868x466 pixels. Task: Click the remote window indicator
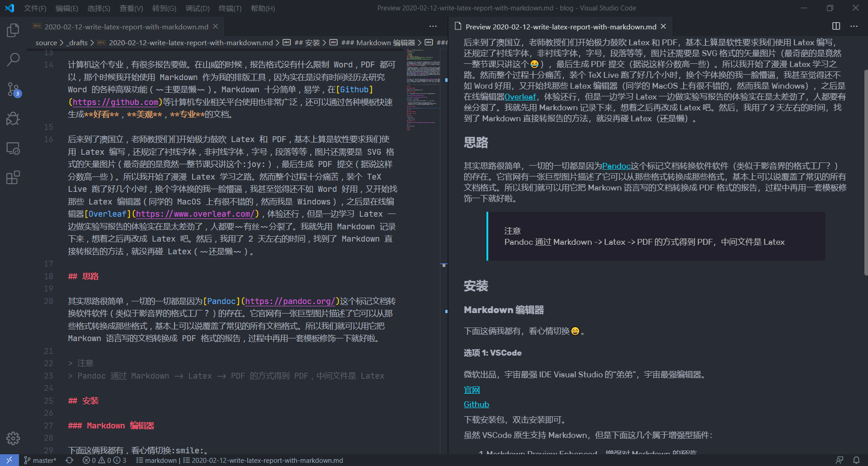pyautogui.click(x=9, y=460)
